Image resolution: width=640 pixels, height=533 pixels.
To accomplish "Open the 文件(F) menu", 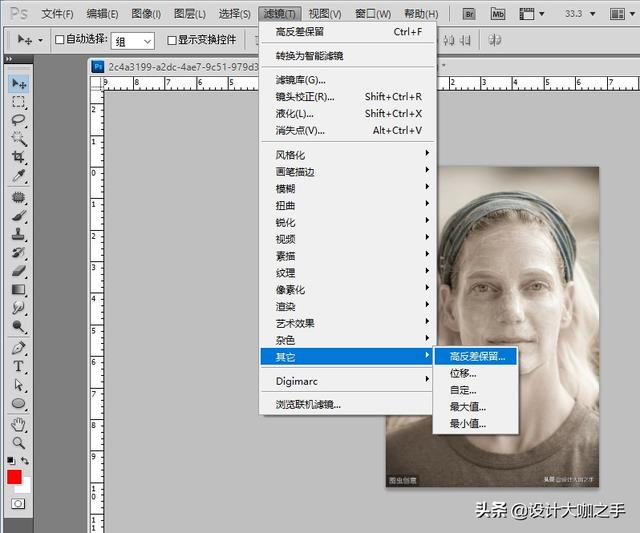I will [x=57, y=14].
